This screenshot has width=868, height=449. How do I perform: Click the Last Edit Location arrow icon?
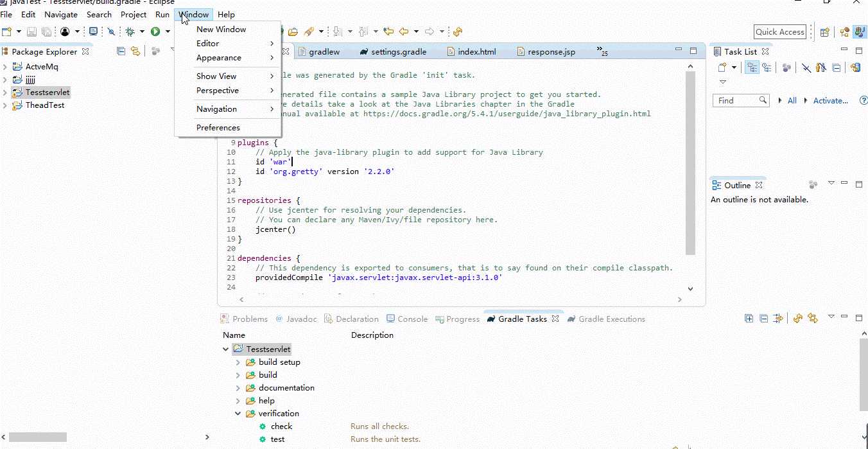tap(388, 31)
